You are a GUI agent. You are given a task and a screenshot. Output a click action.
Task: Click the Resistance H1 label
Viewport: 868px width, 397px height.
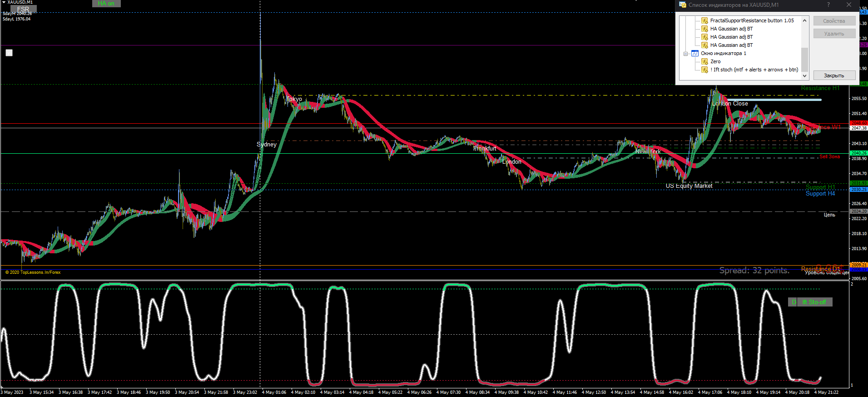(x=820, y=88)
